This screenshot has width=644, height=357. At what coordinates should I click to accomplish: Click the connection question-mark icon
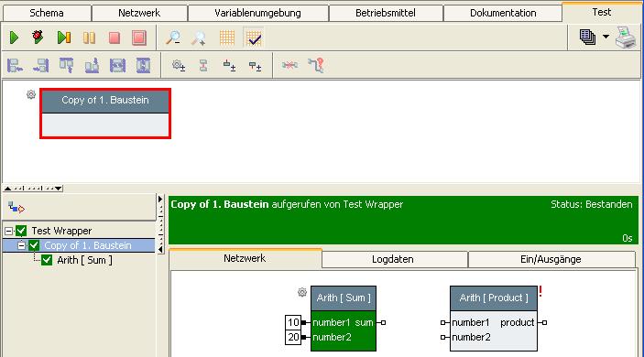coord(316,65)
